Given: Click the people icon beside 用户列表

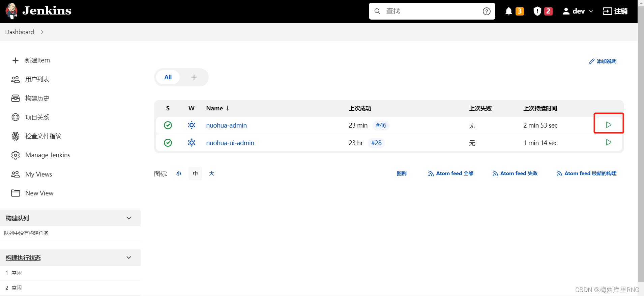Looking at the screenshot, I should (16, 79).
